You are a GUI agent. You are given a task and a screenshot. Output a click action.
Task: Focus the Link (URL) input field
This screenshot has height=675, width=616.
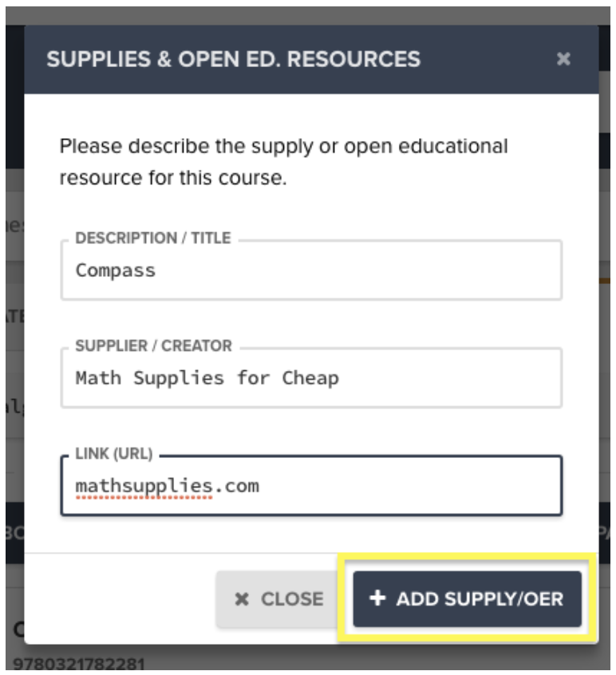(311, 486)
